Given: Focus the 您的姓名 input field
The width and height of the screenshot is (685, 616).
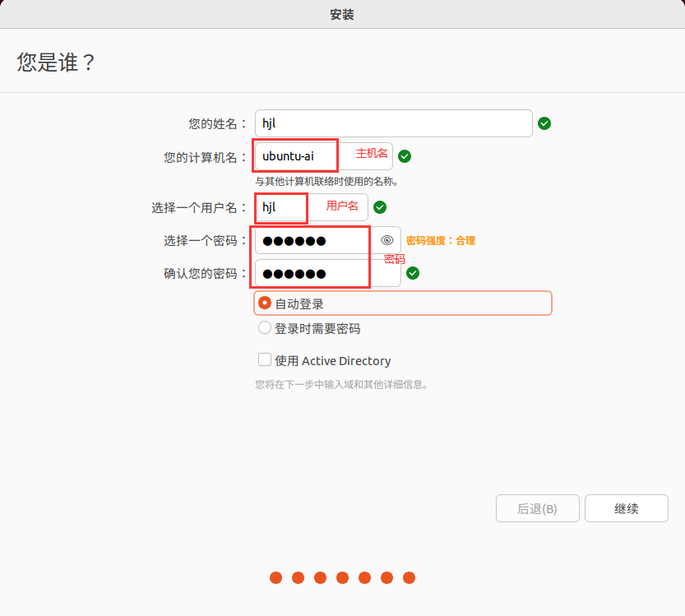Looking at the screenshot, I should click(394, 123).
